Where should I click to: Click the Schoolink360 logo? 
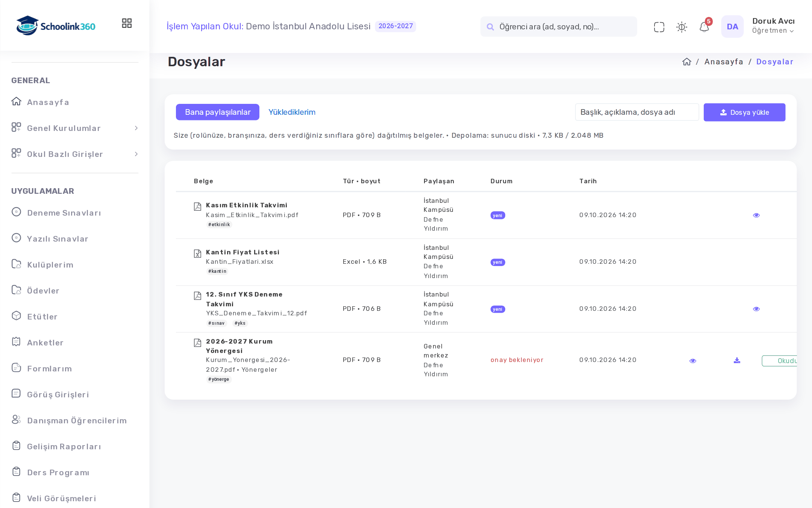click(56, 26)
